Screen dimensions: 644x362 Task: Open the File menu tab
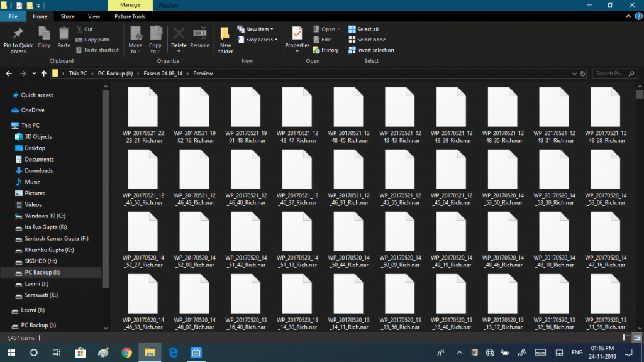[13, 16]
